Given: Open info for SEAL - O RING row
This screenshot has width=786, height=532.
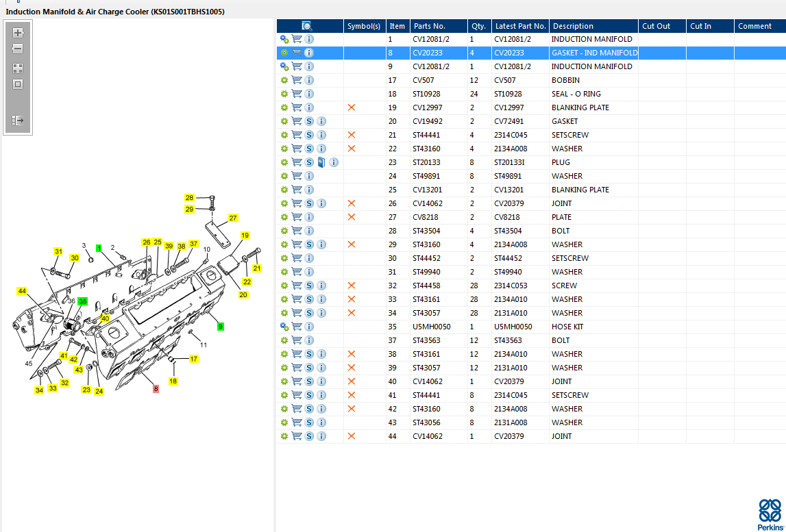Looking at the screenshot, I should [309, 94].
